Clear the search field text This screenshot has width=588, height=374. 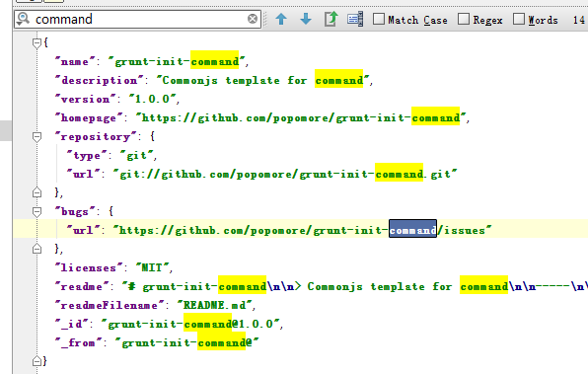pyautogui.click(x=253, y=19)
